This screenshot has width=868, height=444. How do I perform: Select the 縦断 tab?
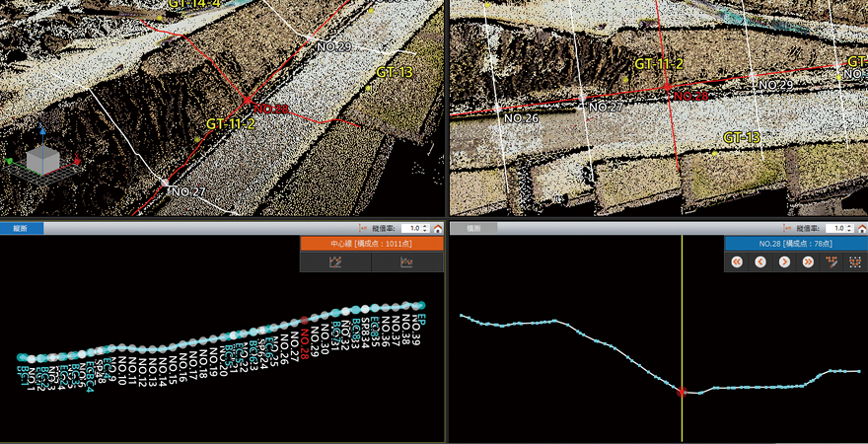pyautogui.click(x=21, y=228)
